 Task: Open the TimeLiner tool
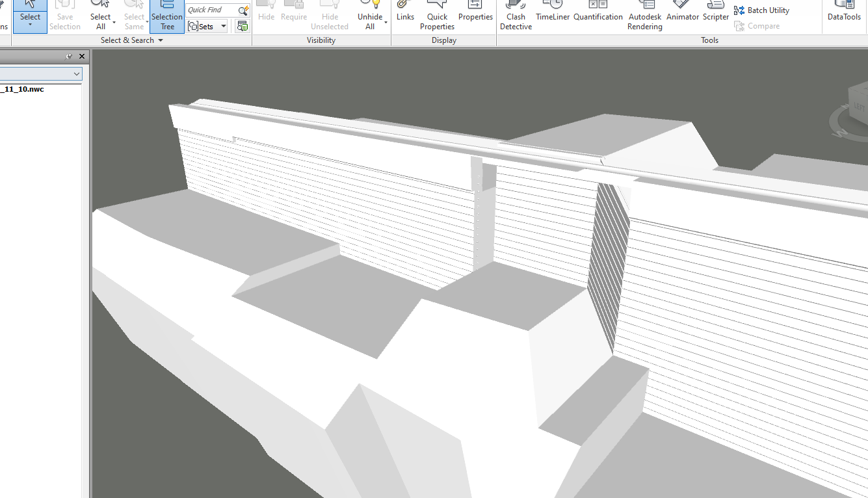(x=553, y=12)
